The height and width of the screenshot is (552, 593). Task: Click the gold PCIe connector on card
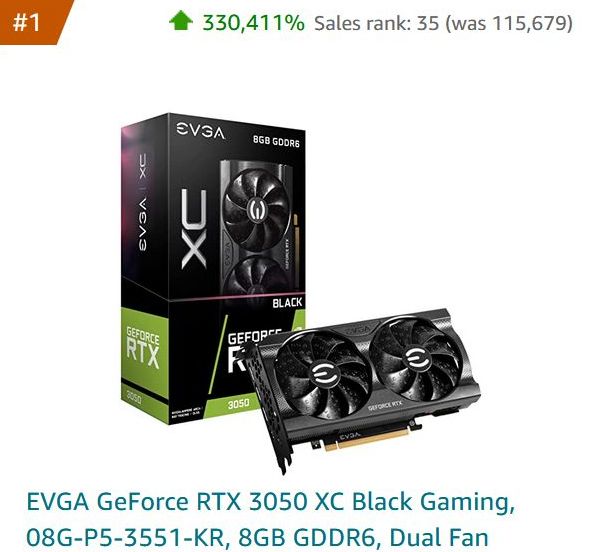point(366,439)
